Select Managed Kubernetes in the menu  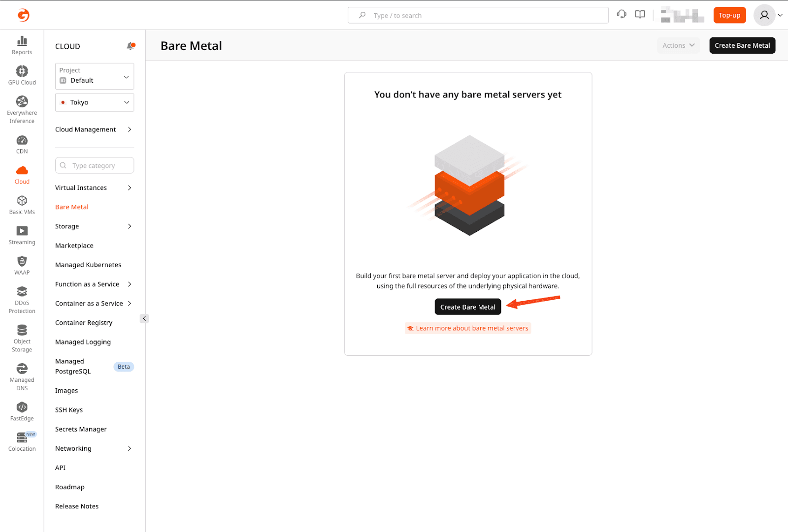(88, 265)
